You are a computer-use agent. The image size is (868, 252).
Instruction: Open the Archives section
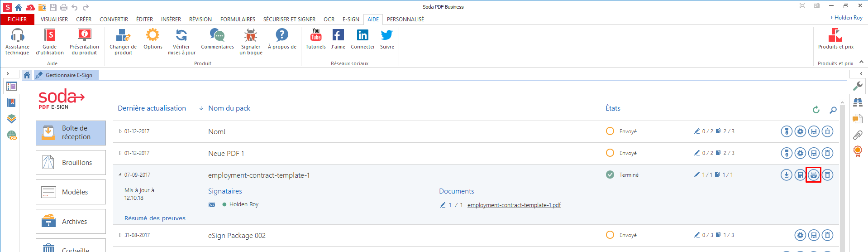(x=71, y=221)
